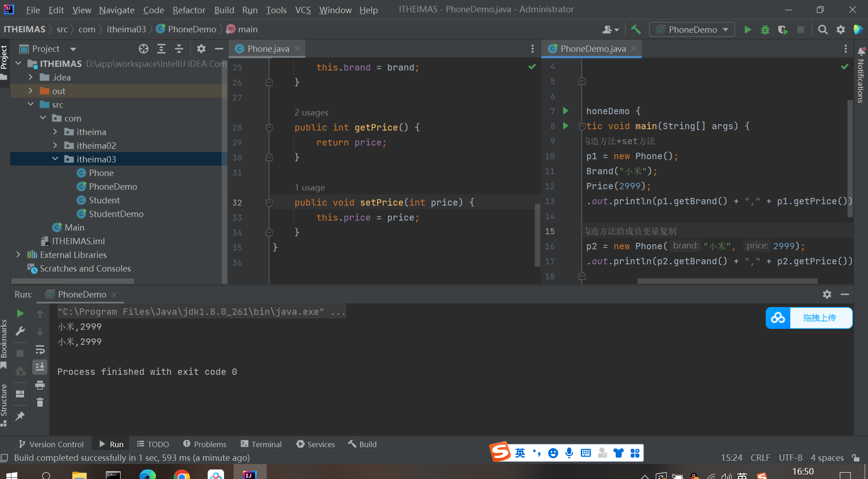The image size is (868, 479).
Task: Collapse the src folder
Action: [30, 105]
